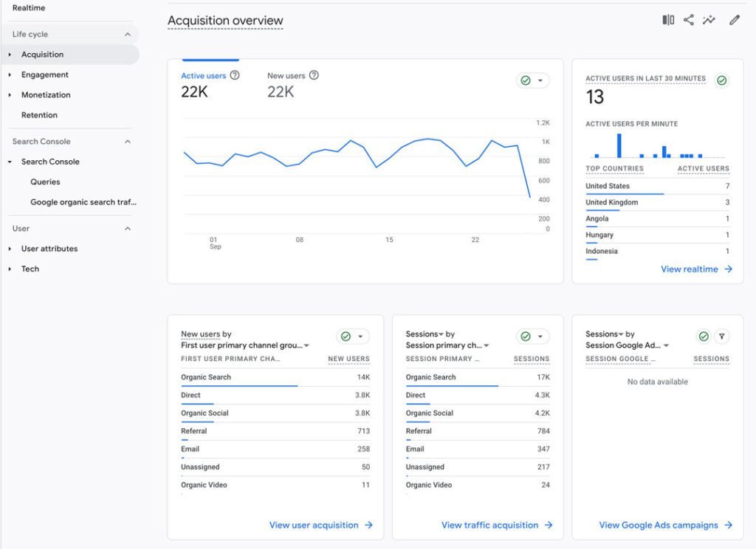Click the tallest active users per minute bar
This screenshot has width=756, height=549.
pyautogui.click(x=619, y=145)
